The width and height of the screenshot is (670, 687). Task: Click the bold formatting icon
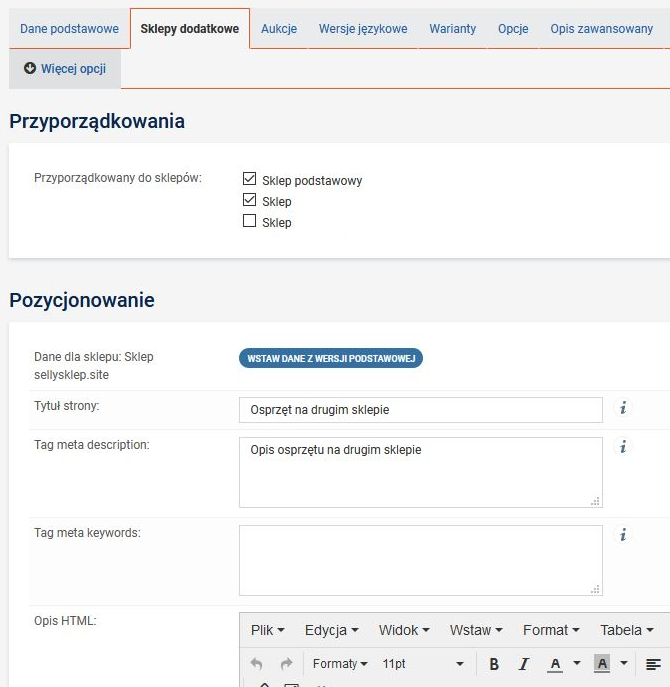494,664
